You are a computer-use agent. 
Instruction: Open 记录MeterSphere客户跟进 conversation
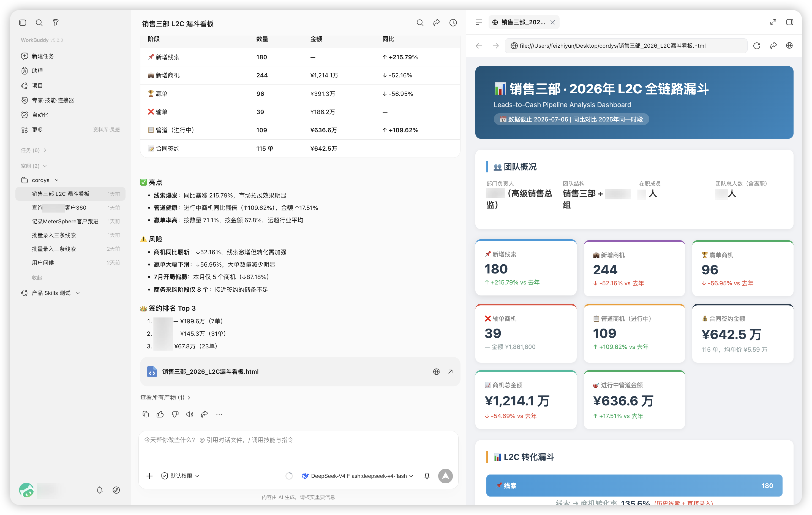[70, 221]
